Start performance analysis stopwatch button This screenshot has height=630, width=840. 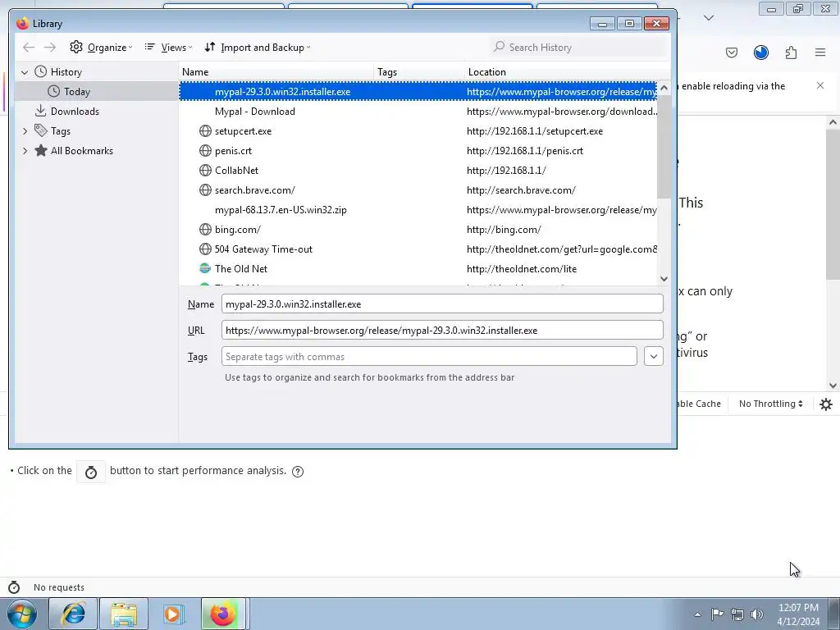click(x=91, y=472)
